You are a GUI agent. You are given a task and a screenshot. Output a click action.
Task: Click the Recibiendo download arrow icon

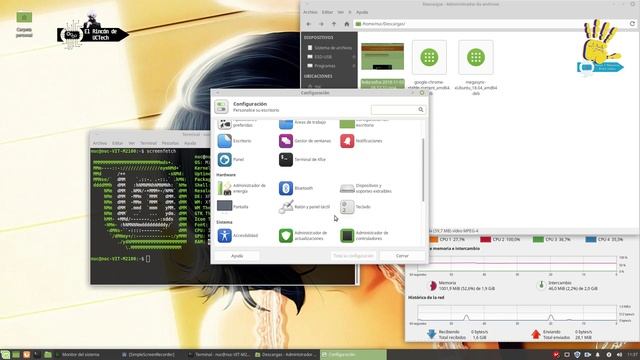431,334
